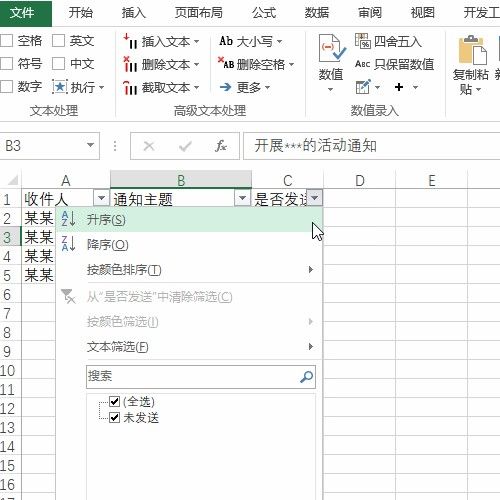Open the 审阅 ribbon tab
The width and height of the screenshot is (500, 500).
[370, 13]
